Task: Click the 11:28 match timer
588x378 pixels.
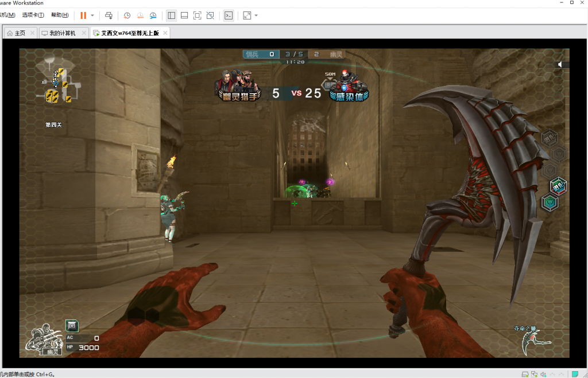Action: point(296,62)
